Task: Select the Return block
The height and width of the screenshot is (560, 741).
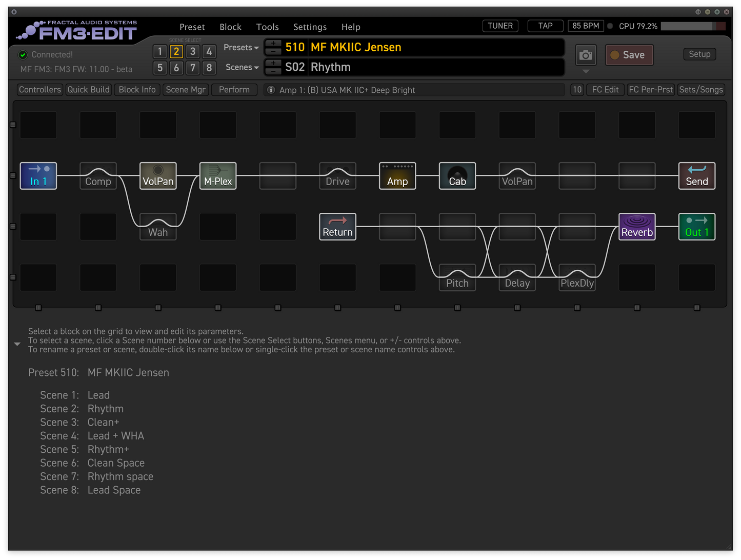Action: tap(337, 227)
